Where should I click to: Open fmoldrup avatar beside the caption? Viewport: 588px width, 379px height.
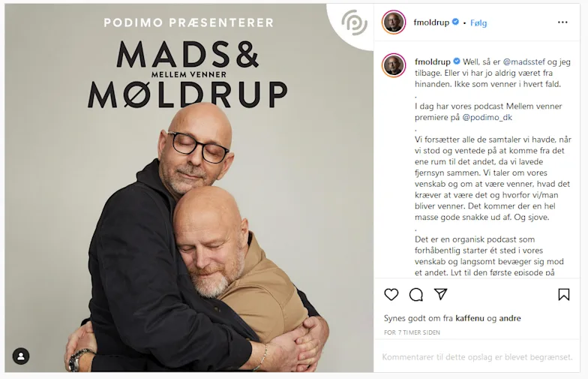(394, 65)
